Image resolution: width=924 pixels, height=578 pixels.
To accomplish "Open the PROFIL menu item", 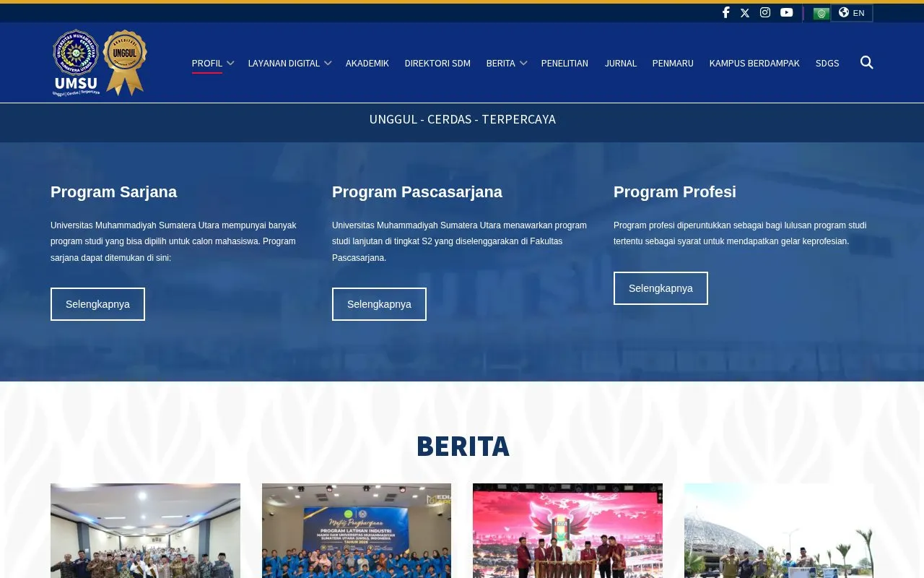I will (206, 63).
